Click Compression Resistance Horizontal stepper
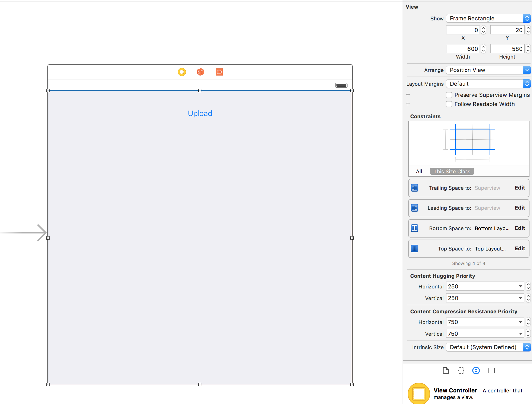This screenshot has width=532, height=404. pos(528,322)
